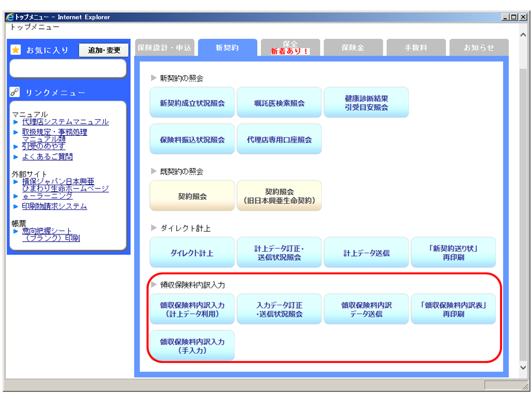Click the 契約照会 button
Viewport: 532px width, 399px height.
tap(192, 196)
